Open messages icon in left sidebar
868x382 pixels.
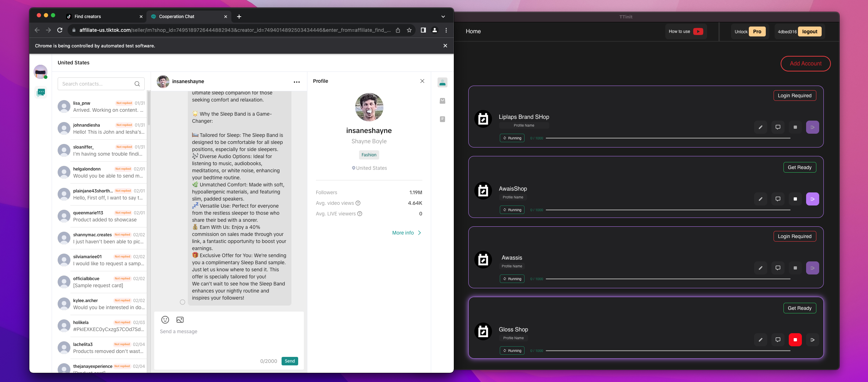coord(41,93)
